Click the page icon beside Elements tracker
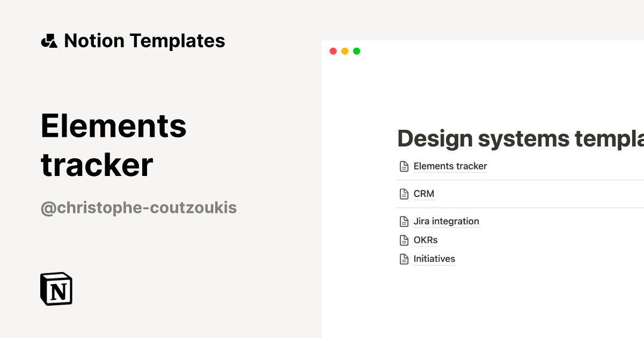Viewport: 644px width, 338px height. pyautogui.click(x=404, y=166)
